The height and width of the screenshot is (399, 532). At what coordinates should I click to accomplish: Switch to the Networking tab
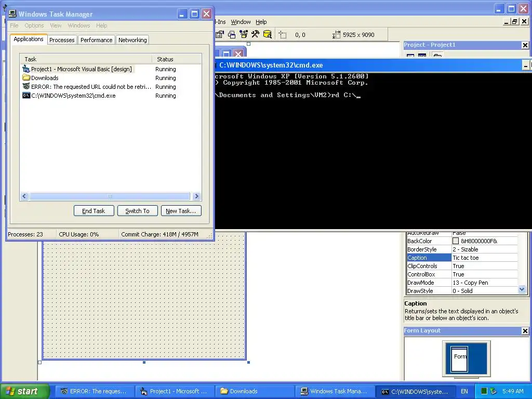132,40
